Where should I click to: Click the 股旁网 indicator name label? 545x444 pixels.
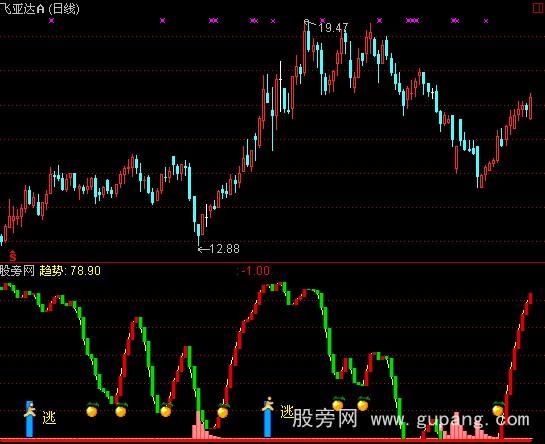[x=17, y=271]
